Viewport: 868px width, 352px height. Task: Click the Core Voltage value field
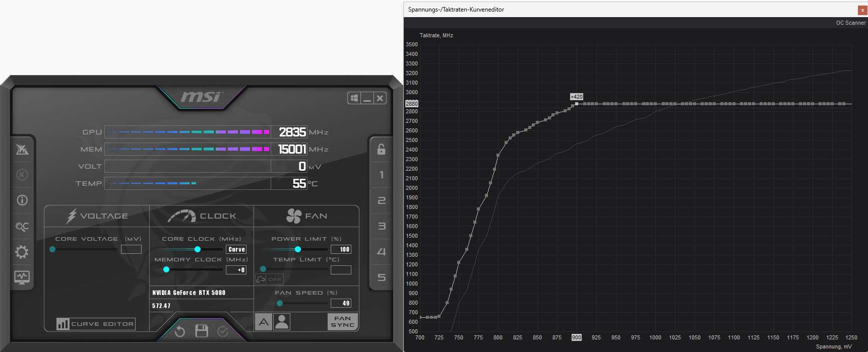tap(131, 249)
